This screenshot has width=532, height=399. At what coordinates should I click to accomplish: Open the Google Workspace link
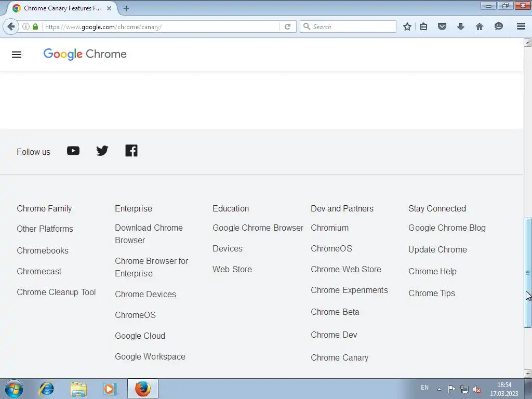(150, 356)
